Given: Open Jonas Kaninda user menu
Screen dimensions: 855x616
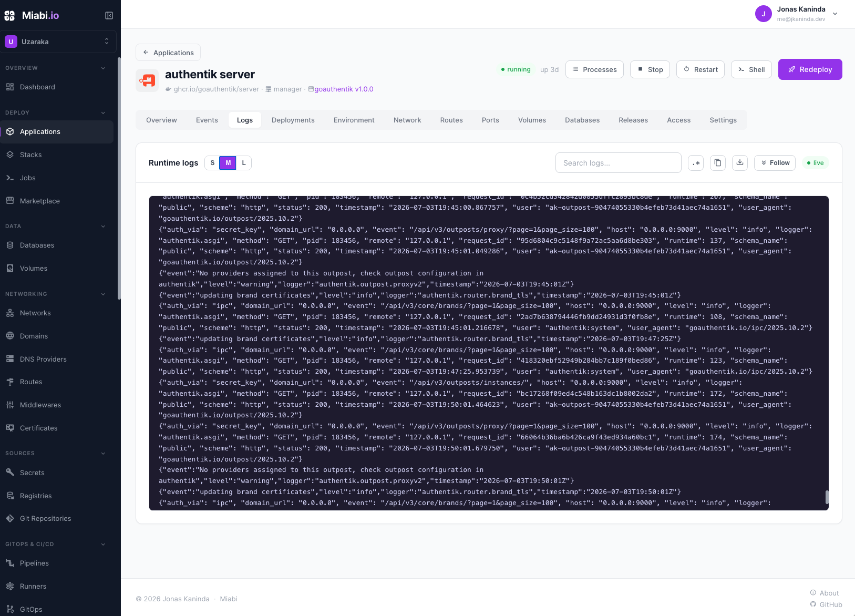Looking at the screenshot, I should click(x=797, y=14).
